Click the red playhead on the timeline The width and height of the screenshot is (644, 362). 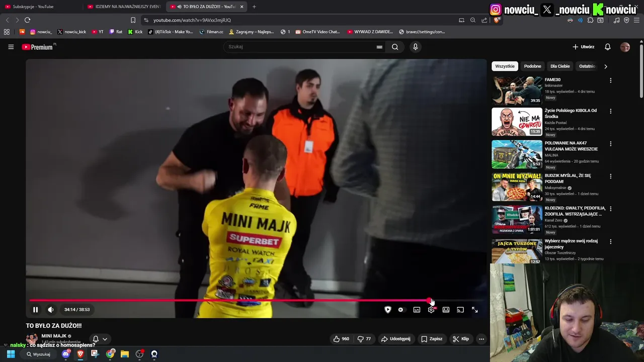pos(430,301)
